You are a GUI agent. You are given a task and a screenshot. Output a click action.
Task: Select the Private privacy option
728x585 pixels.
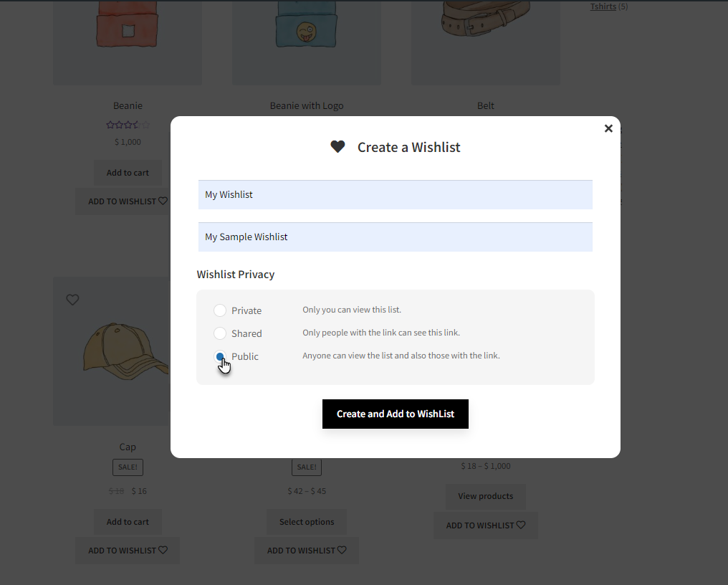coord(219,310)
